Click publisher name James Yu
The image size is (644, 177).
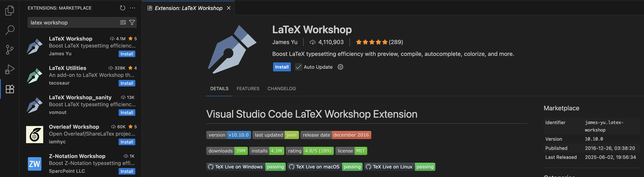285,42
